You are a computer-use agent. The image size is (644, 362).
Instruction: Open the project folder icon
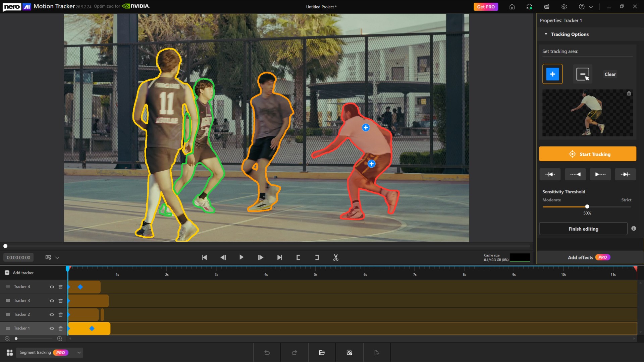pos(322,353)
